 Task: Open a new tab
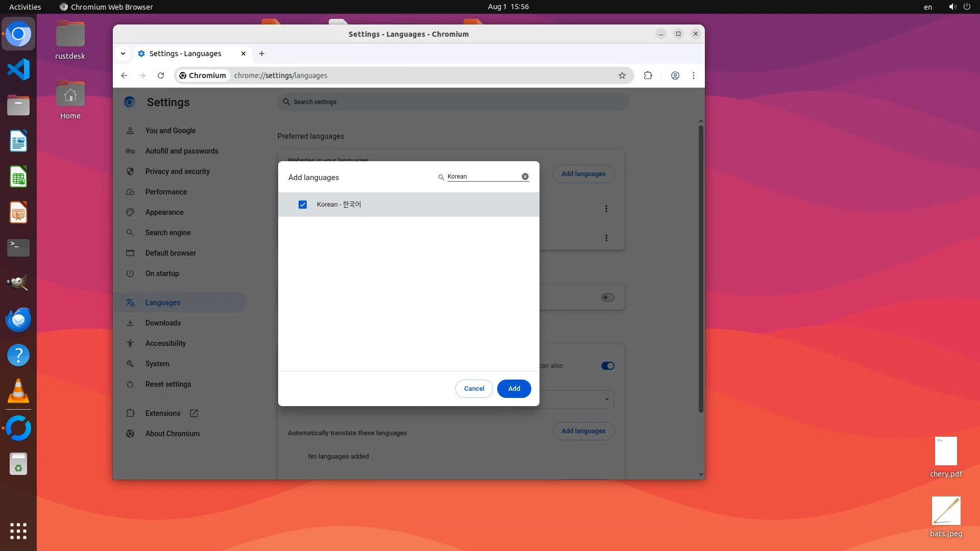pos(262,54)
